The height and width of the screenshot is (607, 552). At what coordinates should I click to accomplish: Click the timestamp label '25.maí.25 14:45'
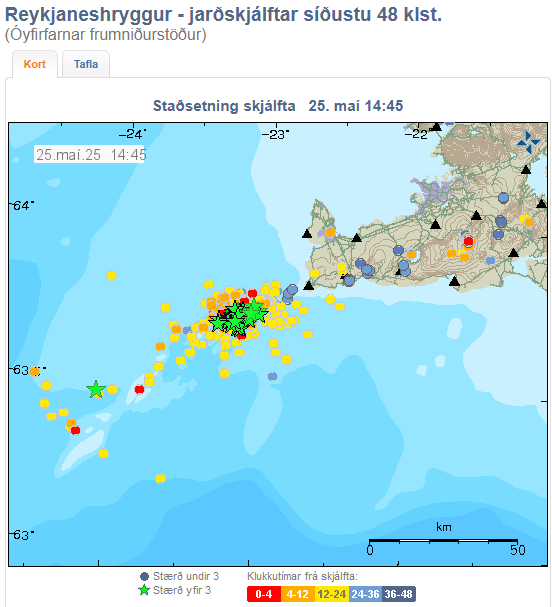click(91, 155)
